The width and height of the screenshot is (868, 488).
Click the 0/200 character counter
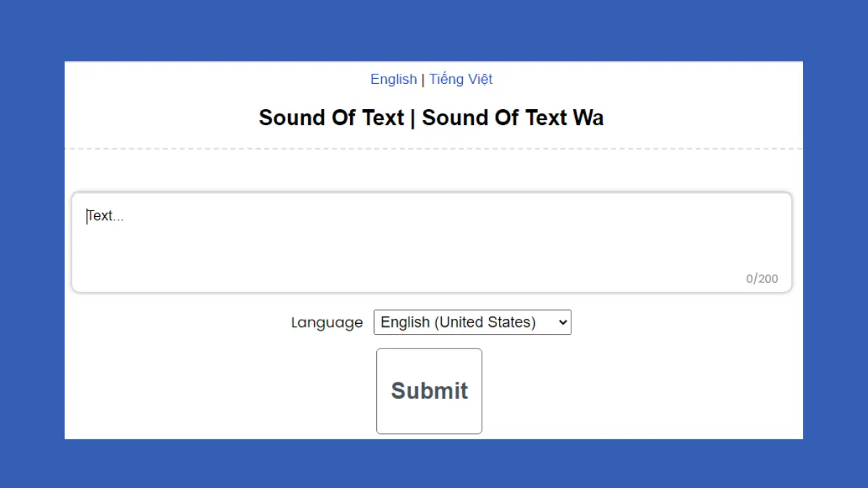(763, 278)
